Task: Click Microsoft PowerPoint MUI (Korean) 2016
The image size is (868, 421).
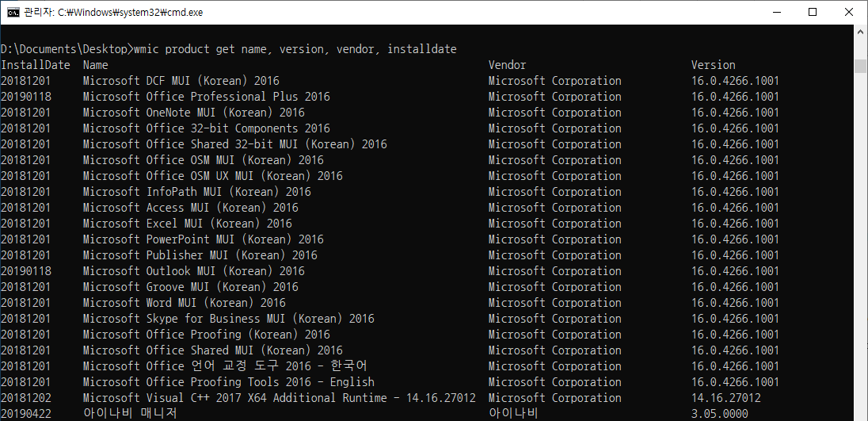Action: (x=204, y=240)
